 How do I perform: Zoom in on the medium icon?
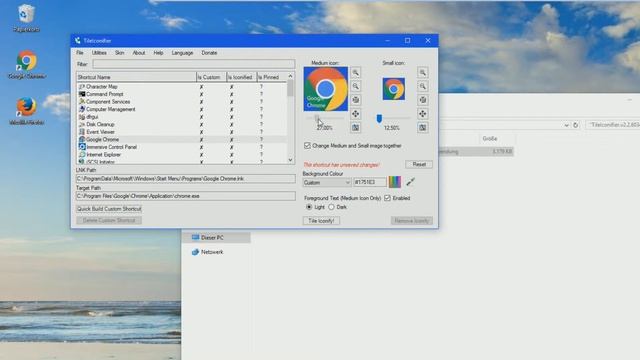tap(356, 73)
